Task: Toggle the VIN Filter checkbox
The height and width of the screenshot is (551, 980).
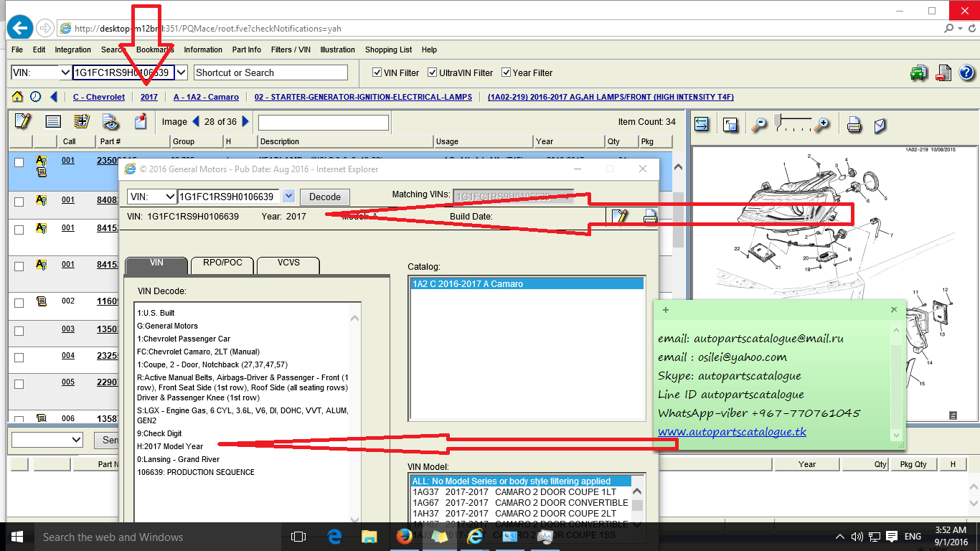Action: coord(377,72)
